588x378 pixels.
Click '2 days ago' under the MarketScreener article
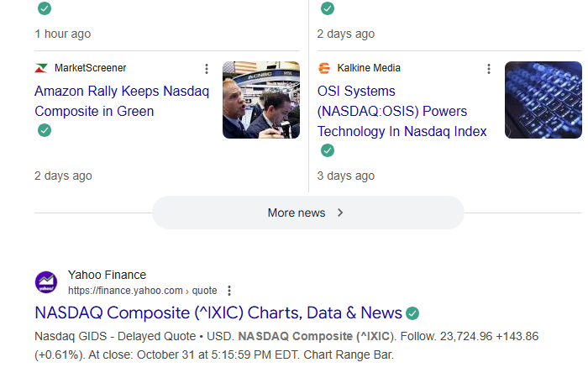coord(63,176)
